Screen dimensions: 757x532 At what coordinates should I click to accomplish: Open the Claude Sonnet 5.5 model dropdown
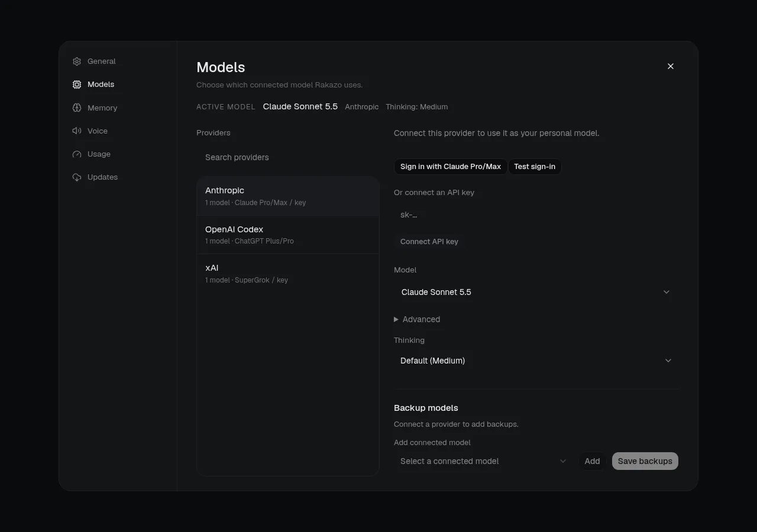(x=536, y=292)
